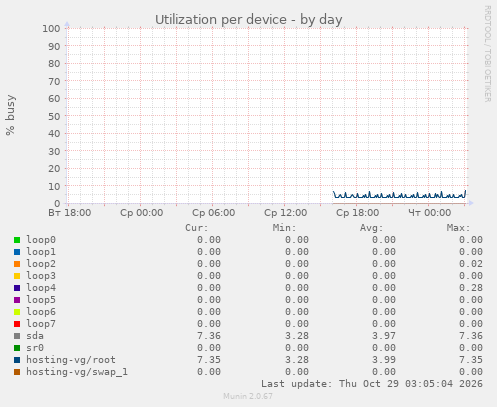
Task: Click the navy hosting-vg/root legend swatch
Action: tap(17, 360)
